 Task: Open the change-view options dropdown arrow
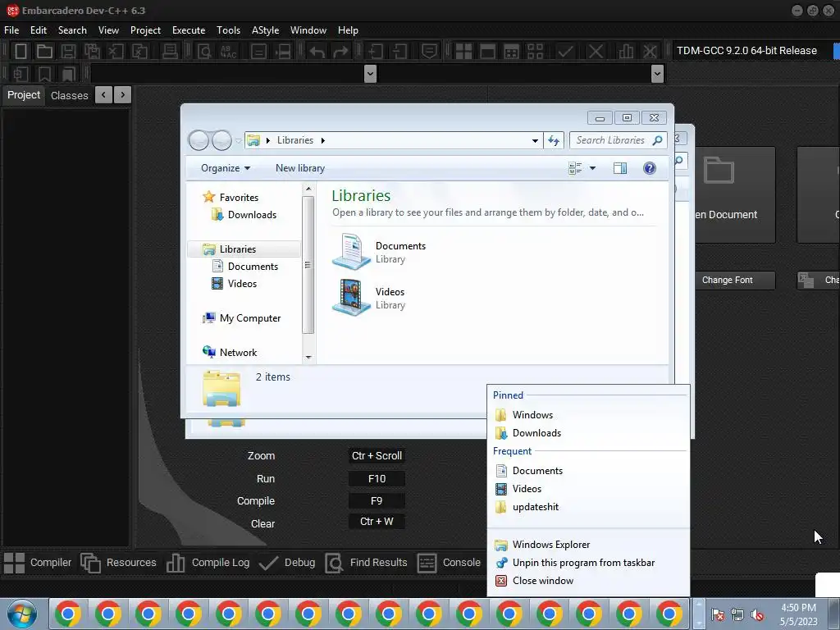tap(592, 168)
